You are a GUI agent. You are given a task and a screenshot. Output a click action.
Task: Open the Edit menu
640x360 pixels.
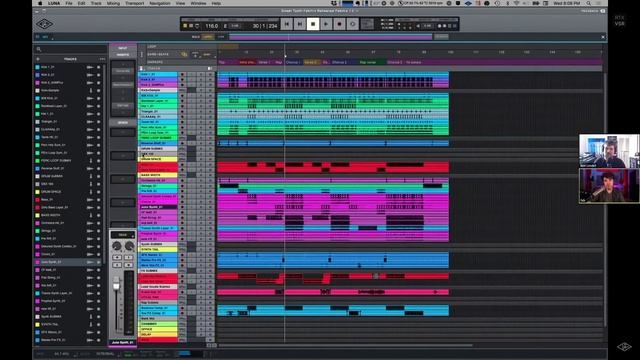pos(82,3)
